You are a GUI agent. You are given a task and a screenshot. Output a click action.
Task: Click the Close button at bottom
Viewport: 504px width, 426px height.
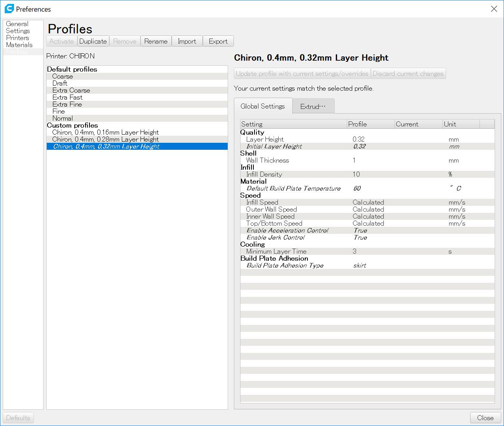[x=485, y=418]
